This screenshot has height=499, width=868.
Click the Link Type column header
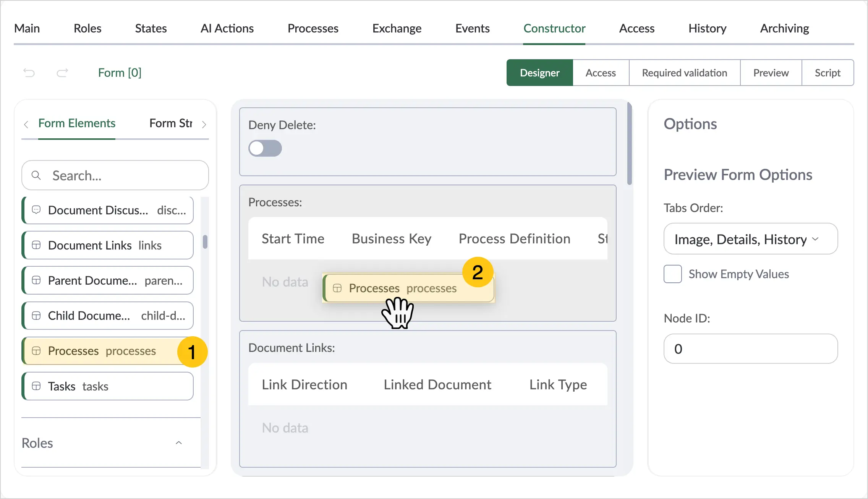[x=558, y=385]
